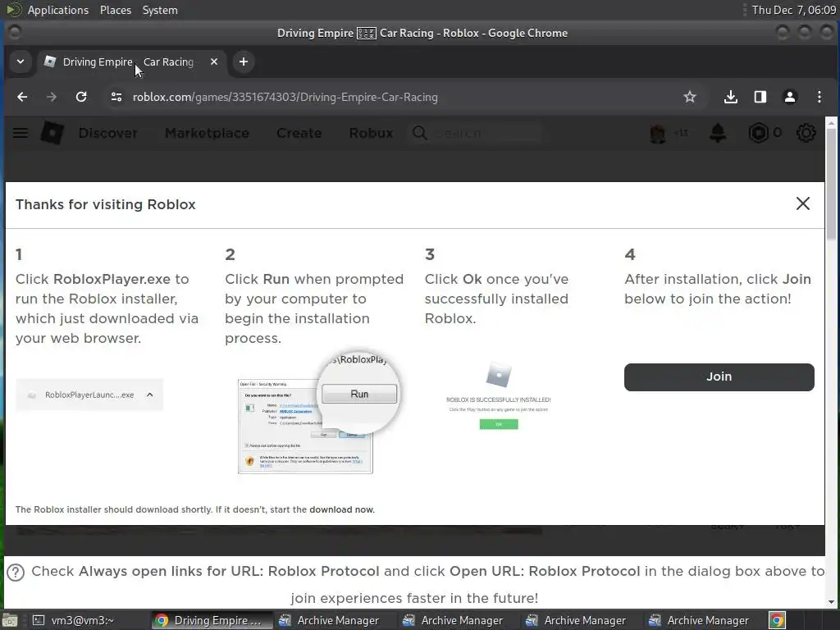This screenshot has height=630, width=840.
Task: Expand the tab search dropdown
Action: [21, 62]
